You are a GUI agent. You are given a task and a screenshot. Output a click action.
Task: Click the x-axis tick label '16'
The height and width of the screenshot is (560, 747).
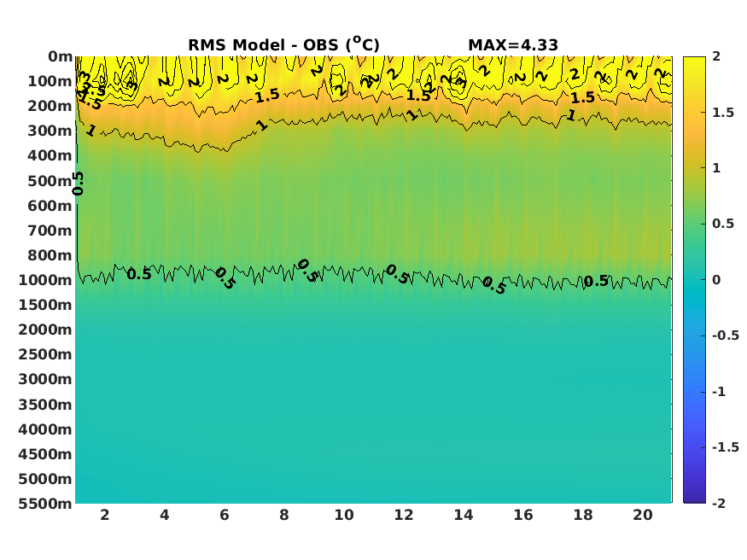pos(523,515)
